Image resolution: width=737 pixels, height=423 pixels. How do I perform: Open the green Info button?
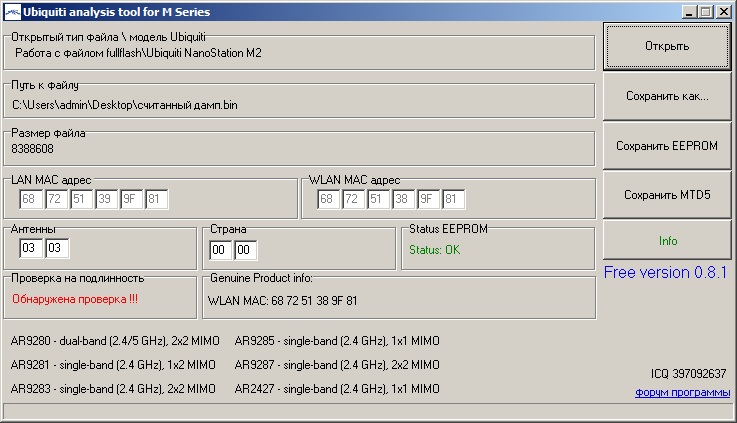pos(667,241)
